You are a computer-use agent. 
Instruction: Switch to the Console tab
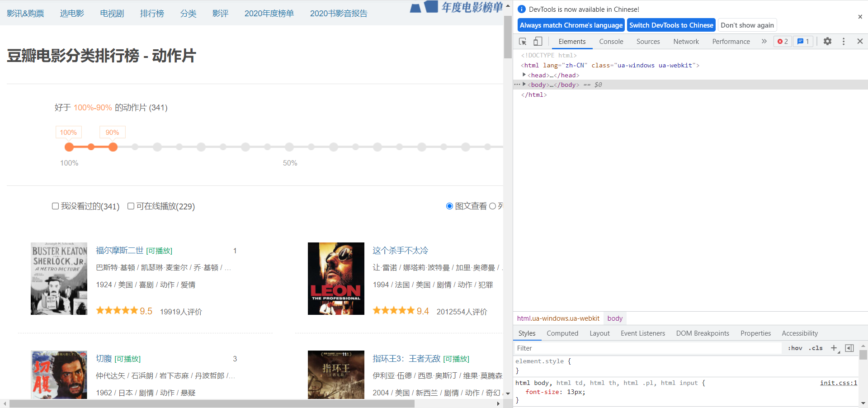(x=611, y=41)
